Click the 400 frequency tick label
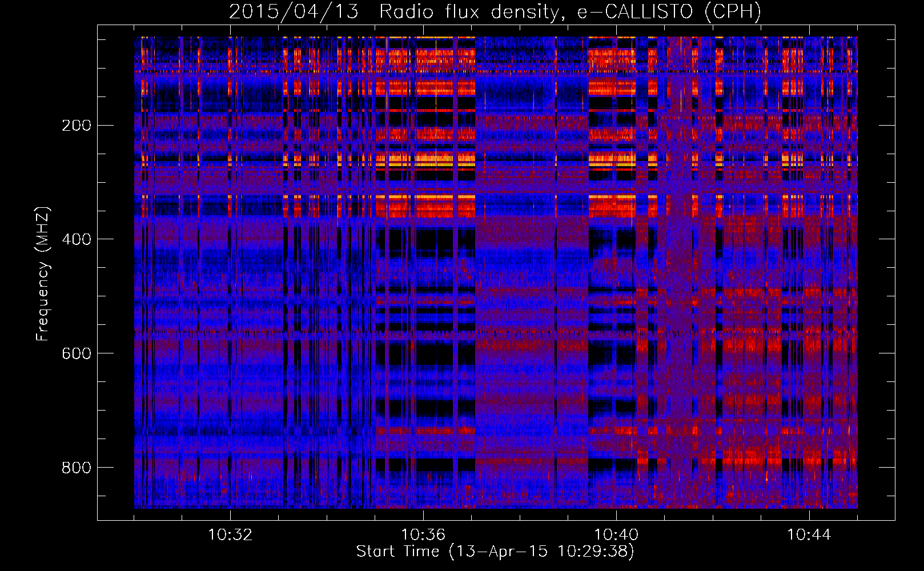The image size is (924, 571). pyautogui.click(x=77, y=239)
